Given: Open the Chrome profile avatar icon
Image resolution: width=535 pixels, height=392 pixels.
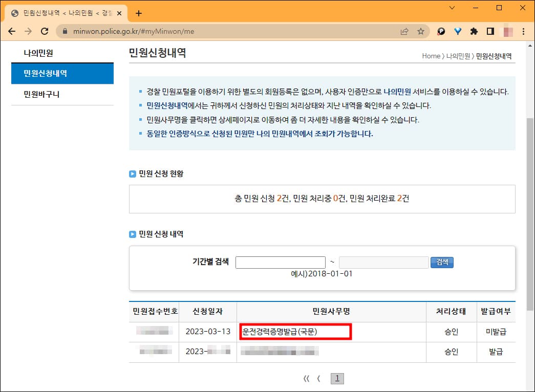Looking at the screenshot, I should pyautogui.click(x=508, y=31).
